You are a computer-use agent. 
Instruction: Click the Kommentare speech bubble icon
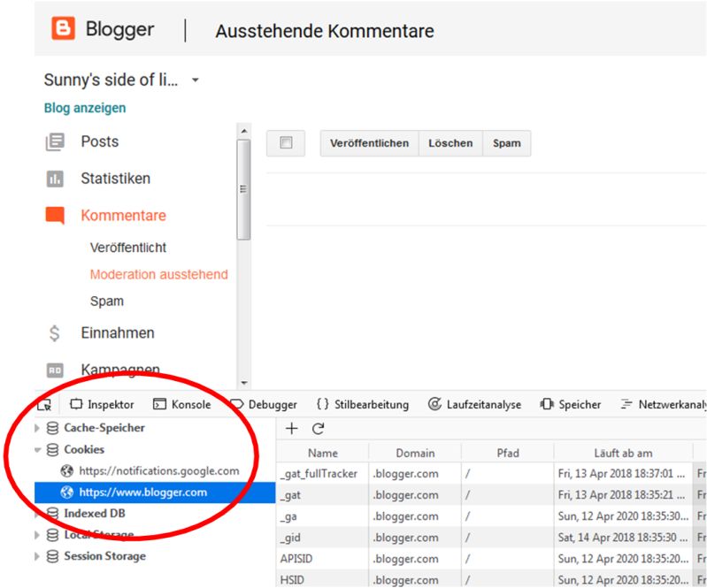[55, 216]
